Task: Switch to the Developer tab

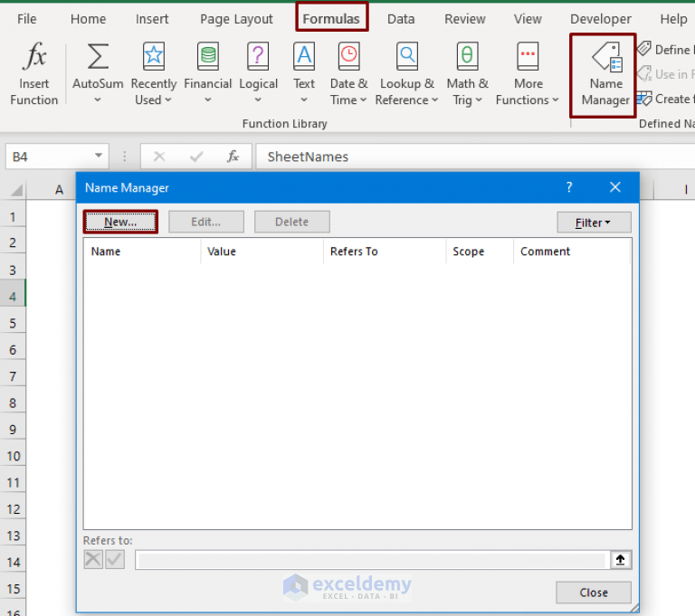Action: pyautogui.click(x=600, y=19)
